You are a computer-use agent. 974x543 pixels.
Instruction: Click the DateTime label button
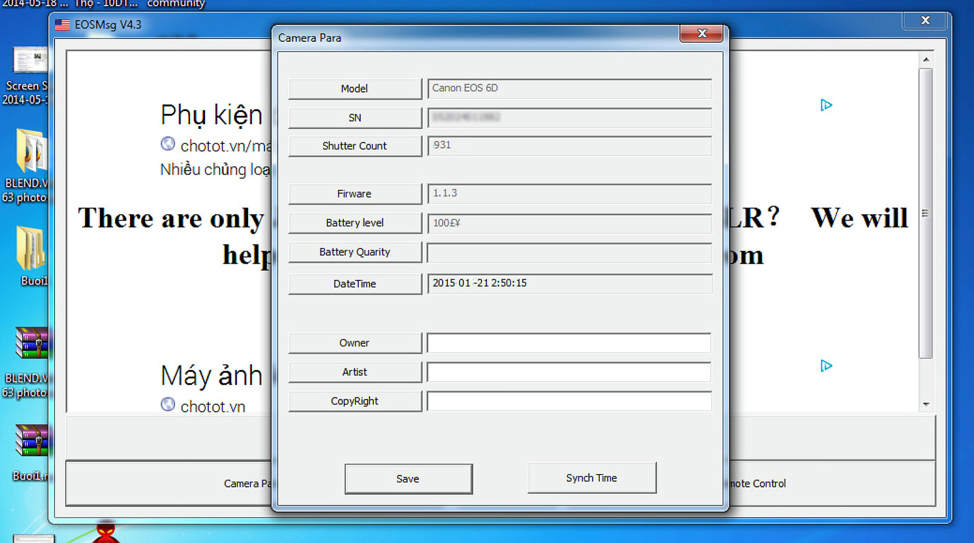tap(355, 284)
